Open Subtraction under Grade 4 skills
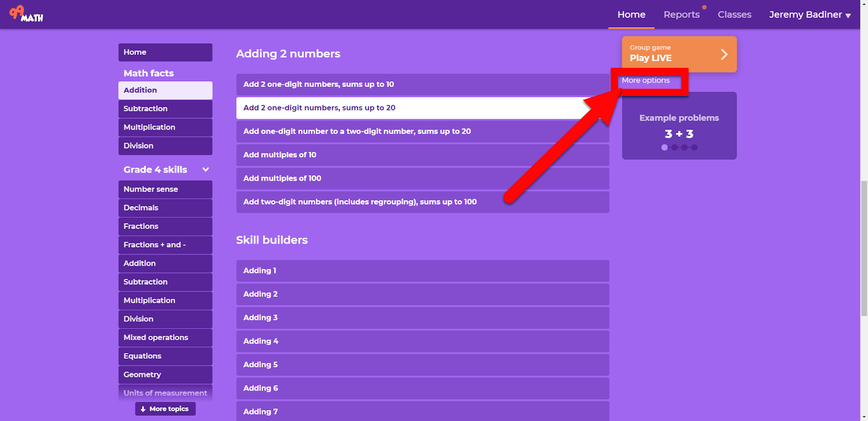Viewport: 868px width, 421px height. click(x=165, y=282)
